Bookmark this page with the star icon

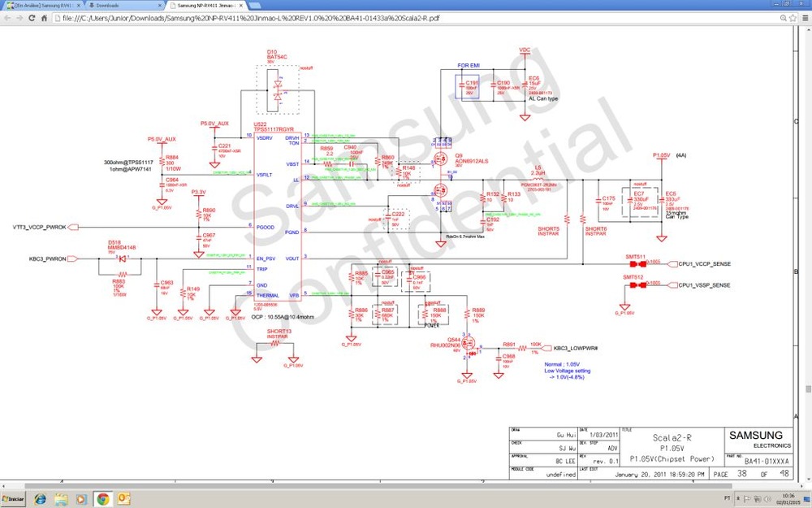point(792,15)
